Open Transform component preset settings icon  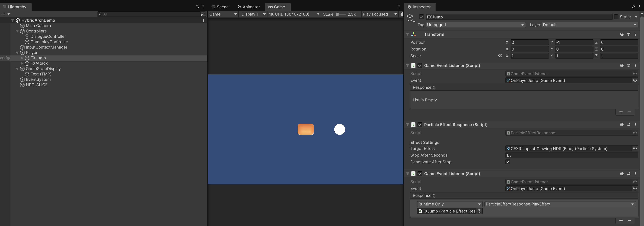628,34
